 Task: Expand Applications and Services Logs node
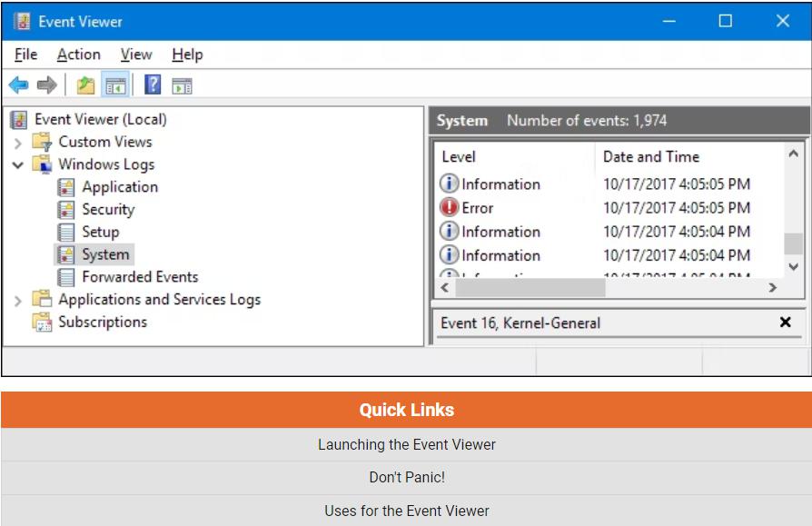click(x=18, y=301)
